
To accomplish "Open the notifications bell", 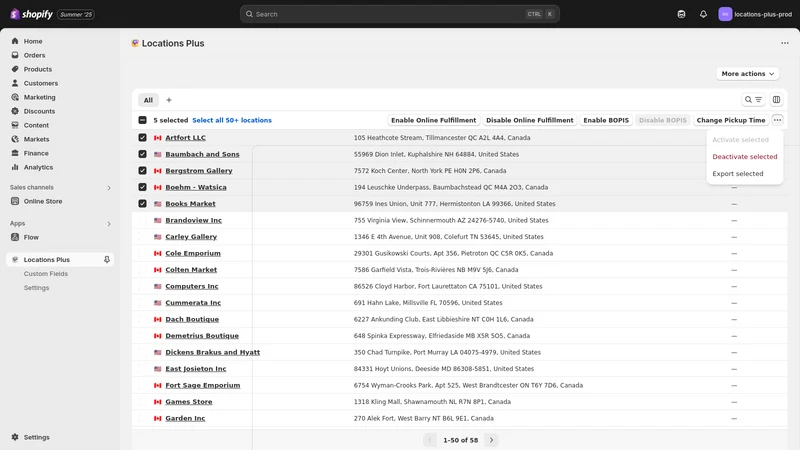I will (703, 14).
